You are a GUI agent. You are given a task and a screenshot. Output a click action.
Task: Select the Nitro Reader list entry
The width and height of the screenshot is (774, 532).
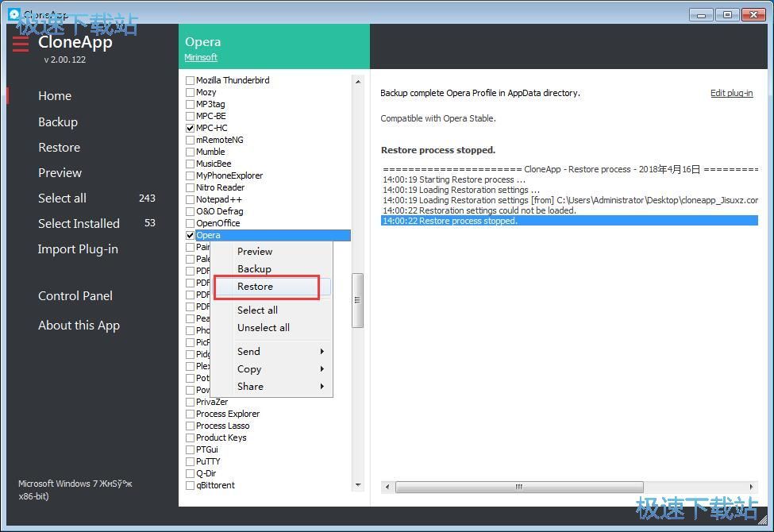pyautogui.click(x=220, y=187)
